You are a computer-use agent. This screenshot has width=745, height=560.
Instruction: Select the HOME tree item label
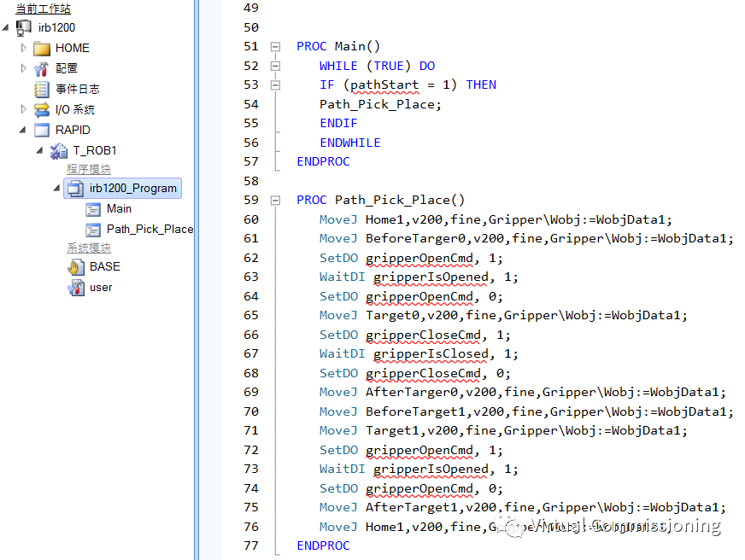[73, 49]
